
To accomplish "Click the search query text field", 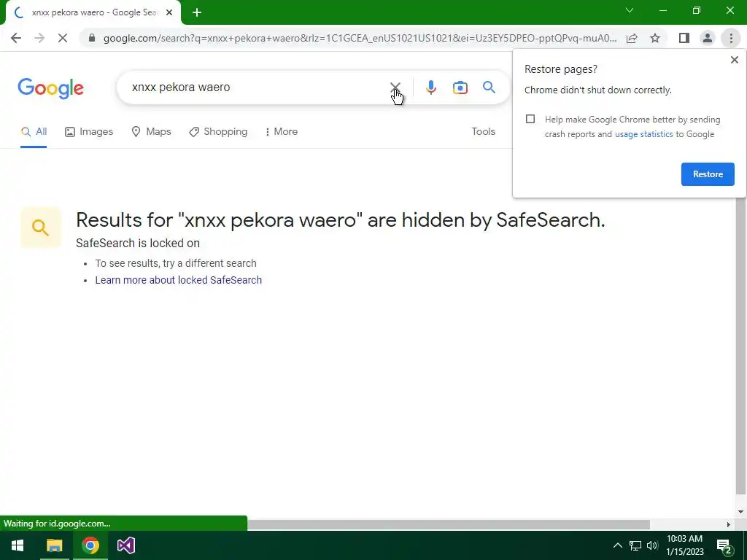I will click(258, 87).
